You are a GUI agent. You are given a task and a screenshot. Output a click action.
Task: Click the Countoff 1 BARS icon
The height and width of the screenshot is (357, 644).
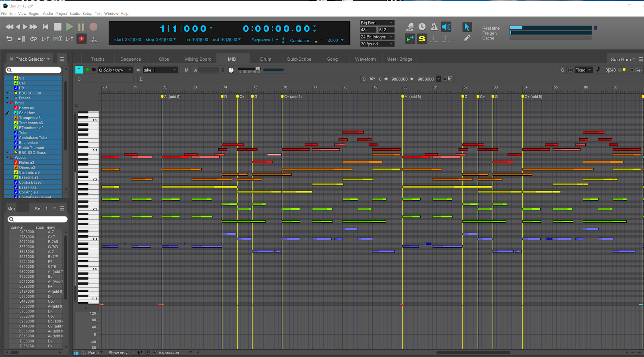93,39
